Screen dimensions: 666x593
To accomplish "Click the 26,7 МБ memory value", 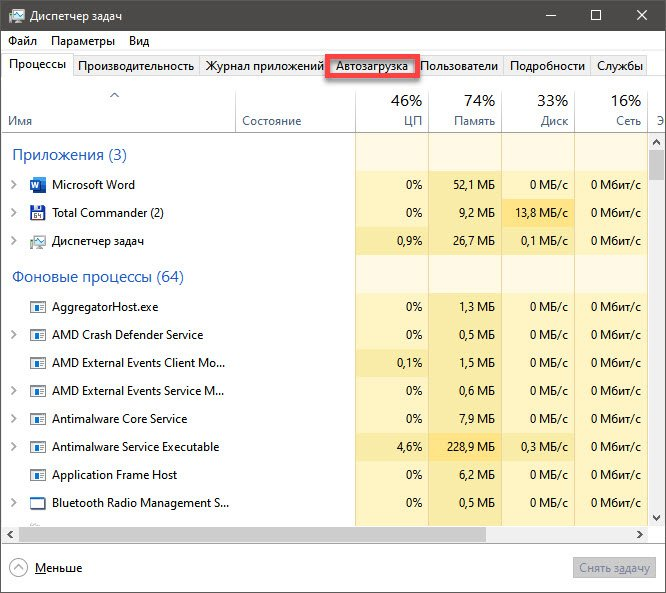I will click(x=474, y=241).
